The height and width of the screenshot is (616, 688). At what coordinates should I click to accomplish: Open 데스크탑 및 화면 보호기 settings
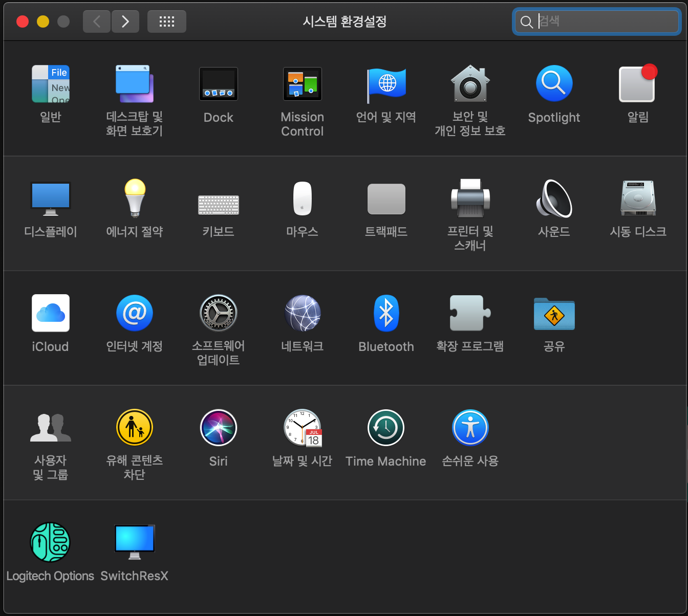pos(135,84)
